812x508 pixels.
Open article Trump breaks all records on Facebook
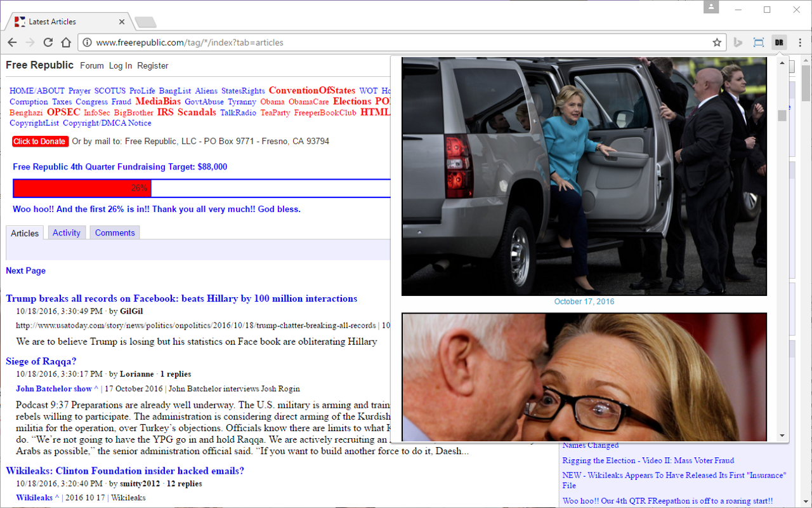[x=181, y=298]
